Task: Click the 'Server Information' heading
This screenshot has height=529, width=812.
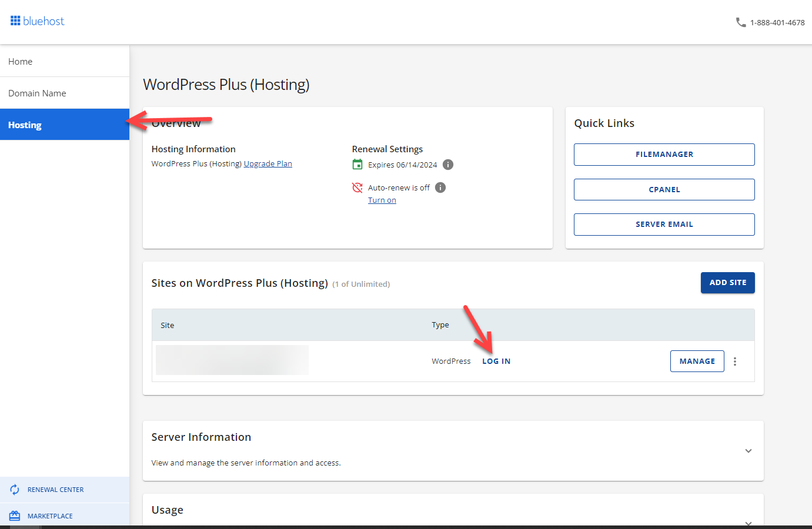Action: pos(201,437)
